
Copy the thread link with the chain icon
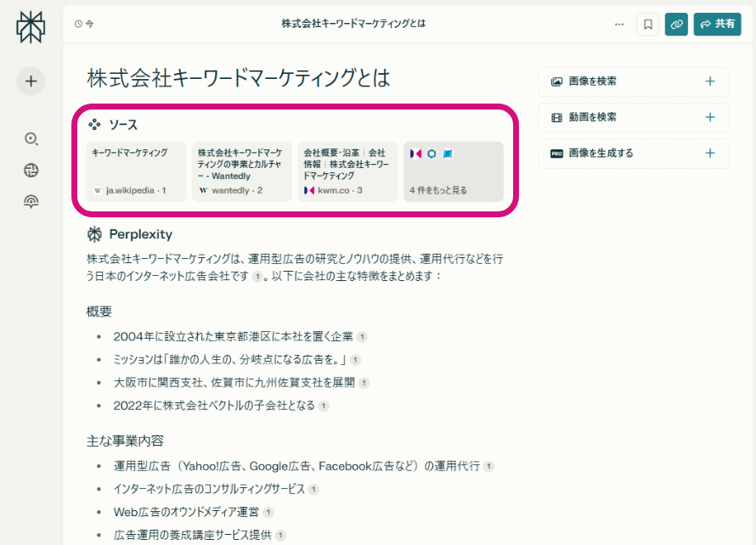pos(676,24)
